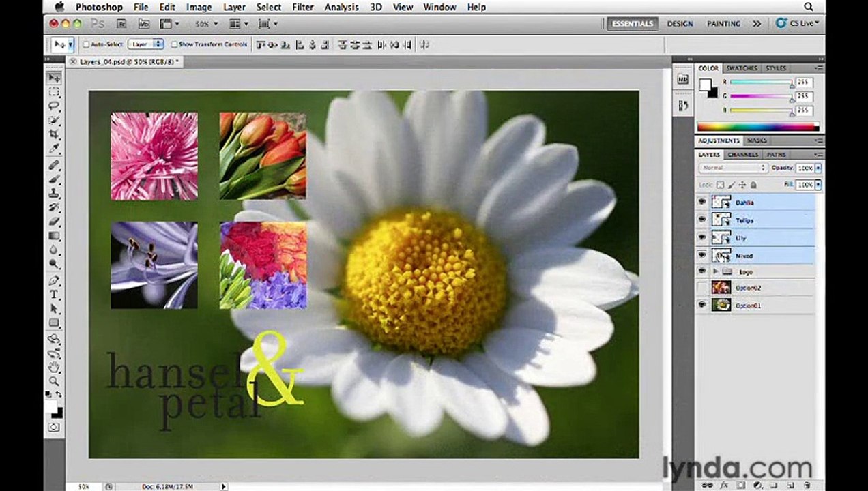868x491 pixels.
Task: Switch to the Design workspace
Action: pyautogui.click(x=680, y=24)
